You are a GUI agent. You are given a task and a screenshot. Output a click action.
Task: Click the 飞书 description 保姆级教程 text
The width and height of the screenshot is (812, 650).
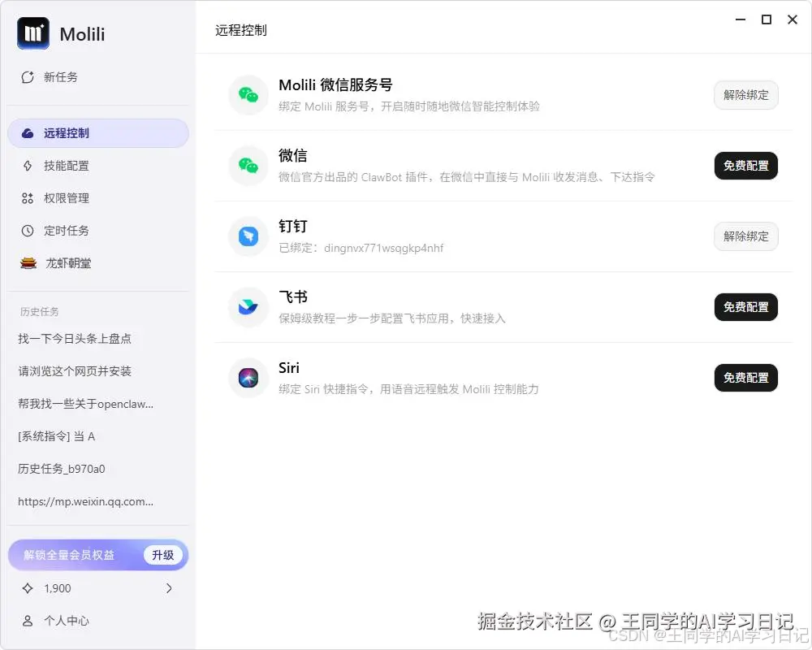tap(392, 318)
